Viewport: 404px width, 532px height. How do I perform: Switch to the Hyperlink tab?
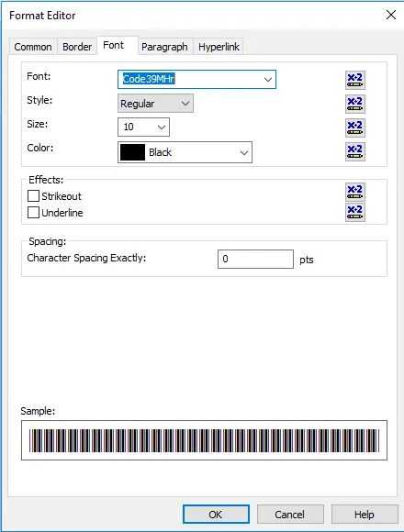(x=219, y=47)
